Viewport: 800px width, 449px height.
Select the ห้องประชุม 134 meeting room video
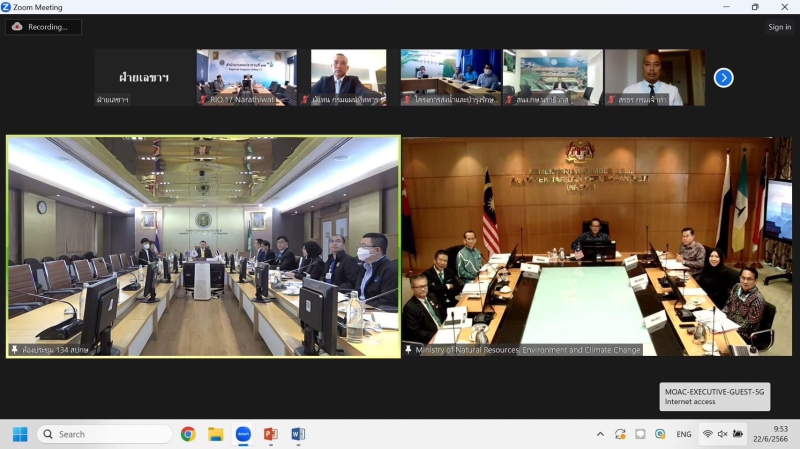click(203, 246)
